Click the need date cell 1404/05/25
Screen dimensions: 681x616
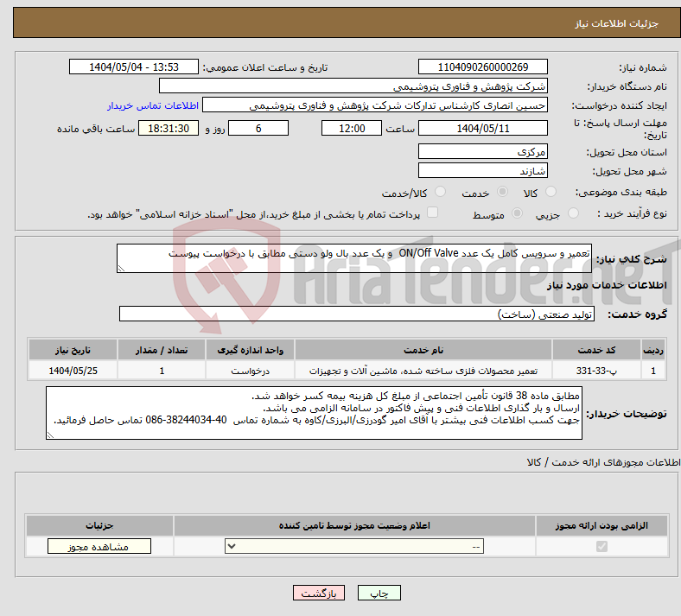[x=73, y=371]
